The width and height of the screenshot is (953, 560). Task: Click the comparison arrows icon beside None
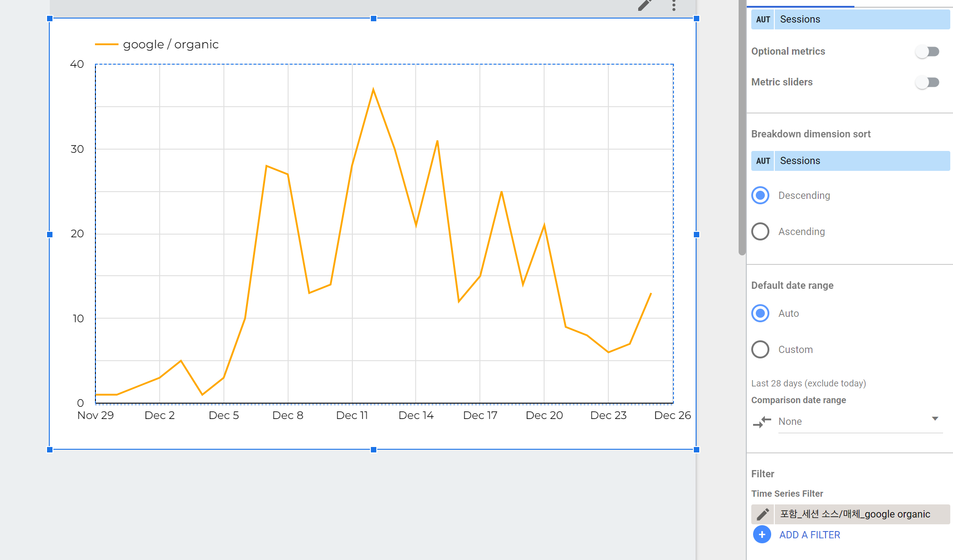tap(762, 422)
